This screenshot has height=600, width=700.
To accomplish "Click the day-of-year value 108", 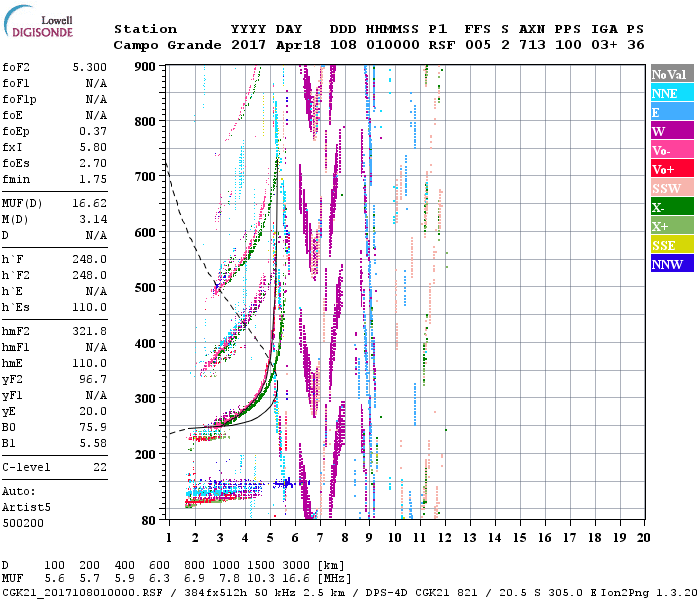I will 343,45.
